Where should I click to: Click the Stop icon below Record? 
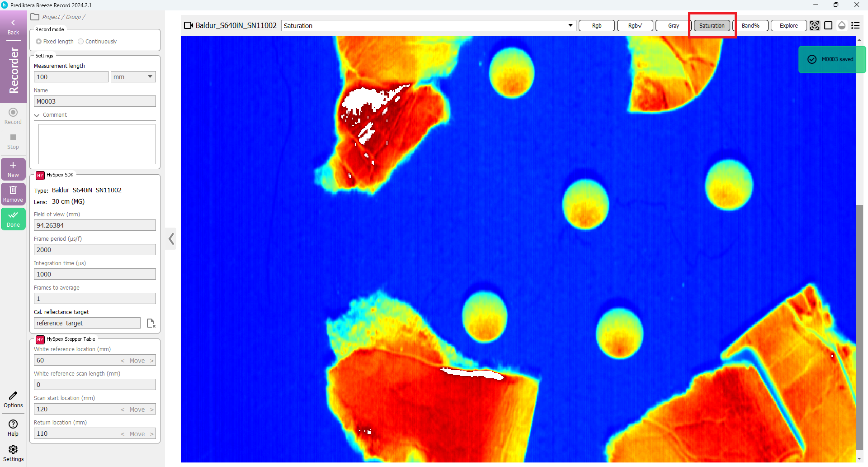13,138
